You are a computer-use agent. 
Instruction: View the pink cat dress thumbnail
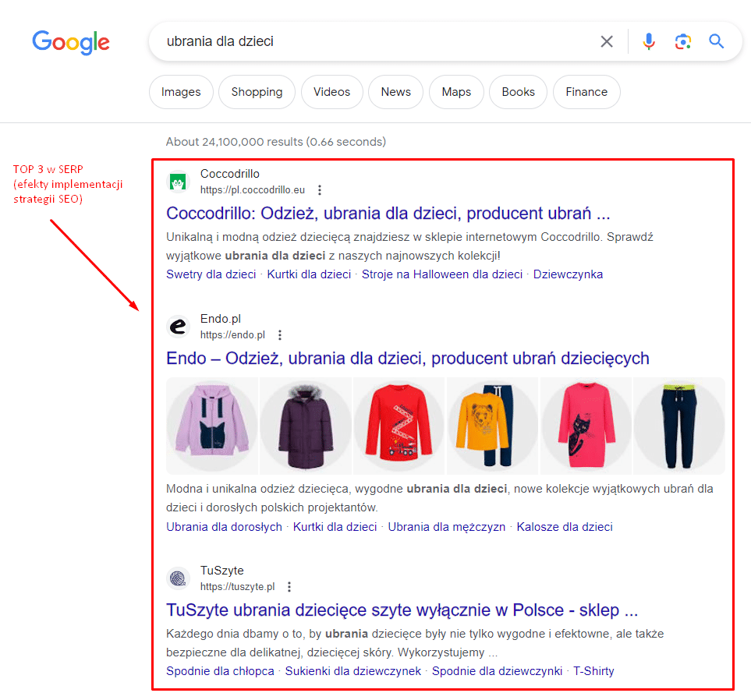[586, 426]
